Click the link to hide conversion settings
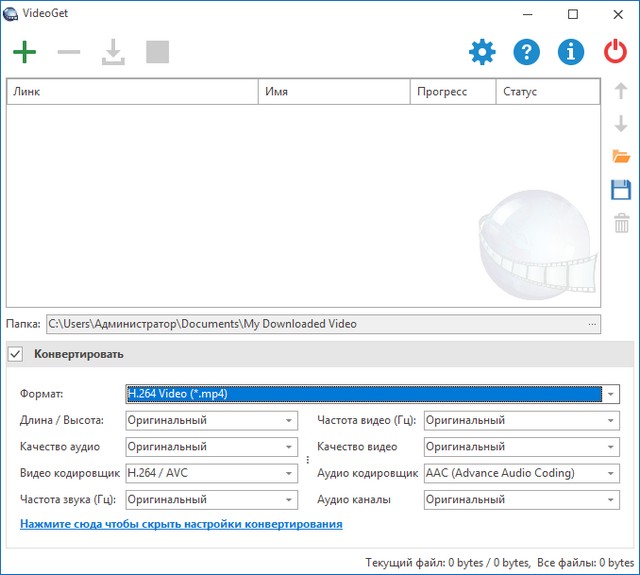 [181, 524]
